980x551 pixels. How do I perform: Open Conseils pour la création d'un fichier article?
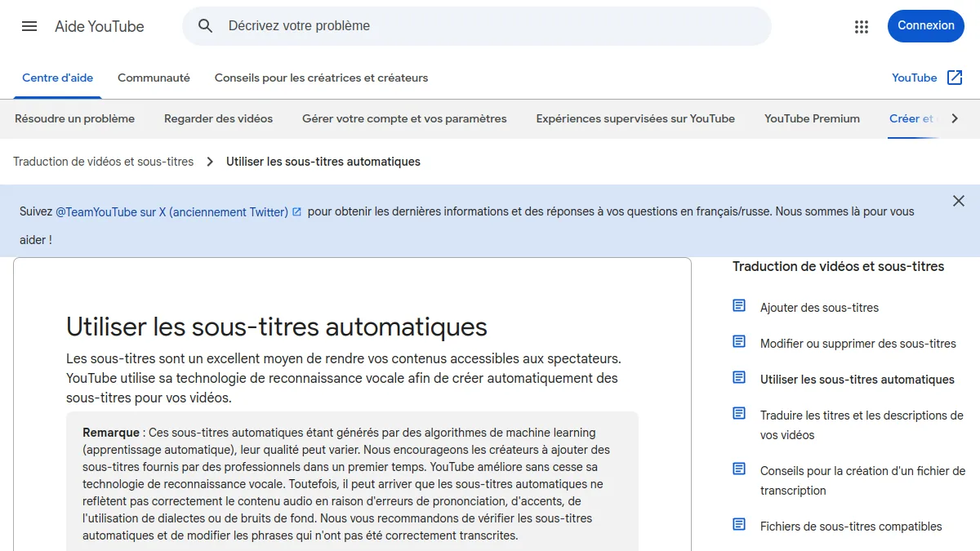click(862, 481)
